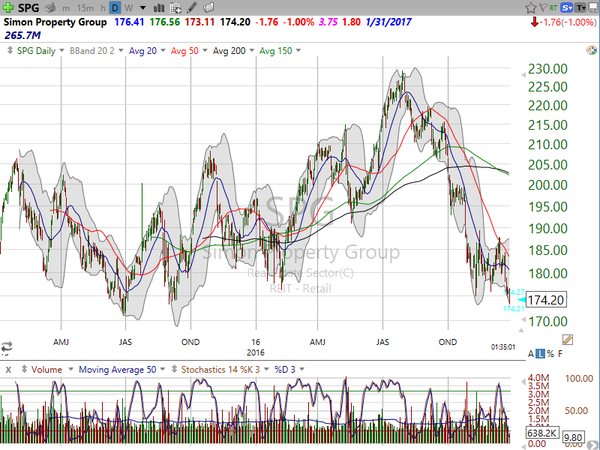The height and width of the screenshot is (450, 600).
Task: Open the SPG Daily plot dropdown
Action: pos(62,51)
